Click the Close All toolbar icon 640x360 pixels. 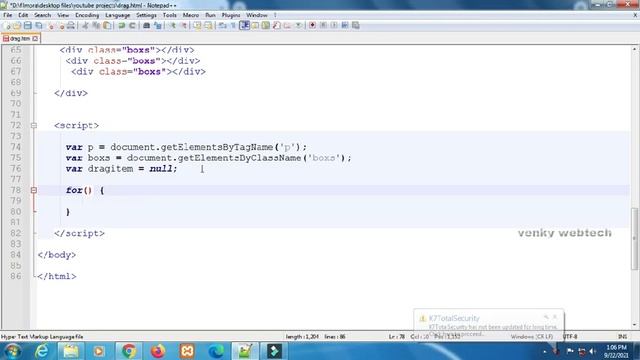coord(61,26)
